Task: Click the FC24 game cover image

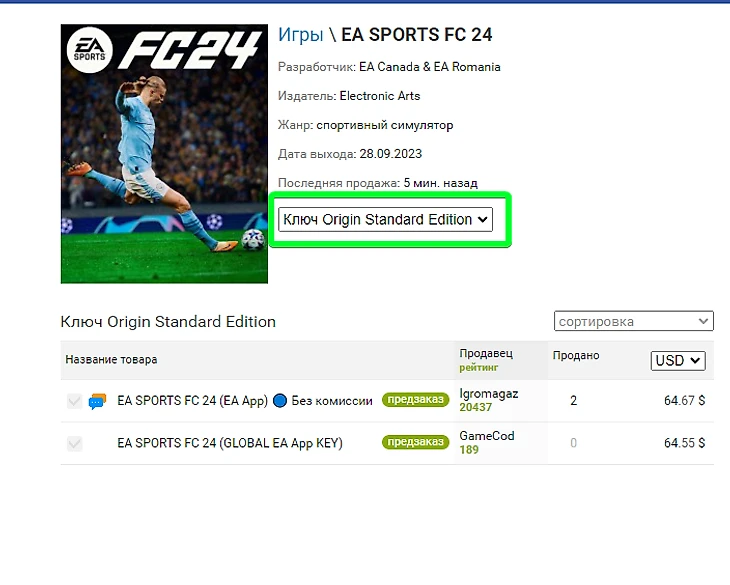Action: click(x=164, y=154)
